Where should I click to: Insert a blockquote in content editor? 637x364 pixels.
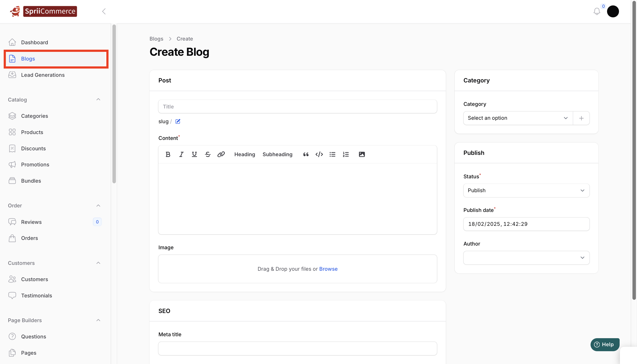[306, 154]
